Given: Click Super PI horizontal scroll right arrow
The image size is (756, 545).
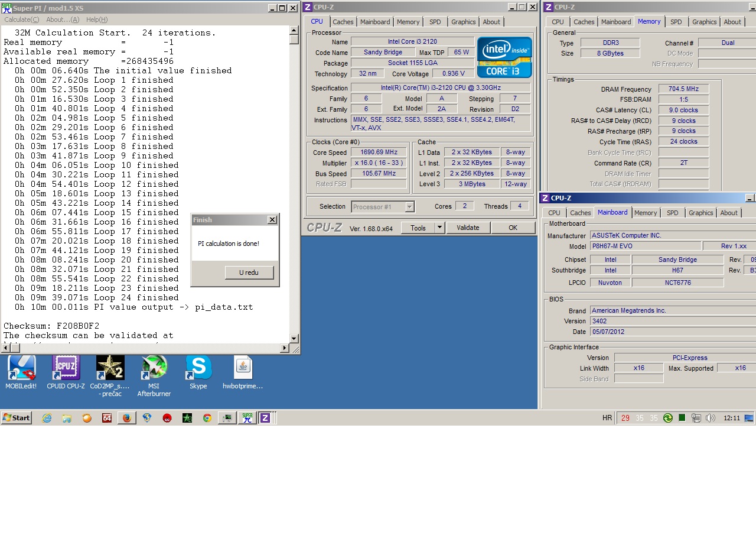Looking at the screenshot, I should pos(284,348).
